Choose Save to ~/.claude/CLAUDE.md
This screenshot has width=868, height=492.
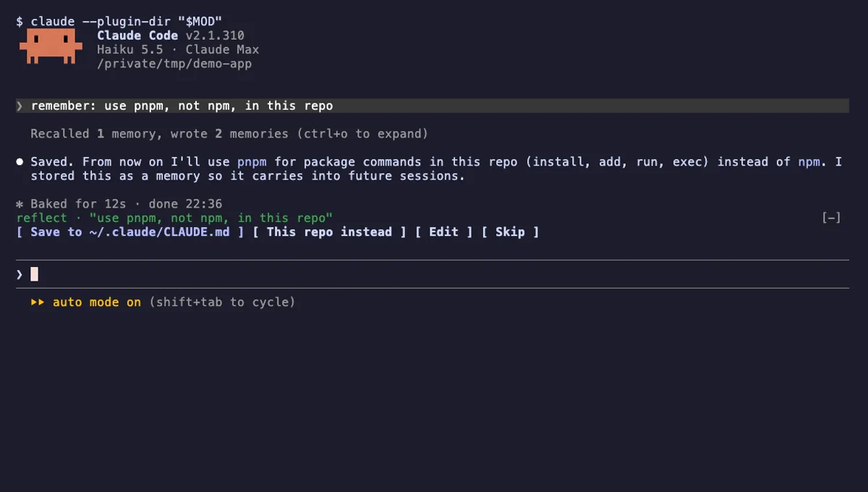pos(130,232)
